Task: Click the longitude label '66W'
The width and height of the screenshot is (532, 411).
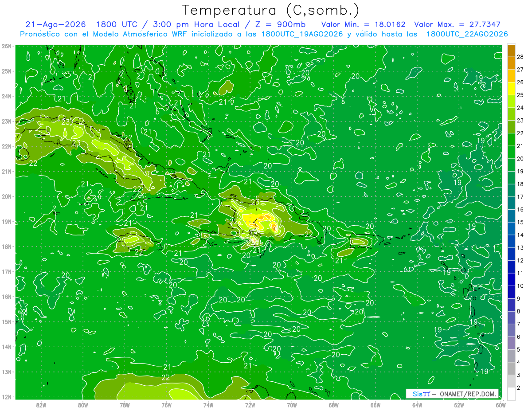Action: (x=375, y=404)
